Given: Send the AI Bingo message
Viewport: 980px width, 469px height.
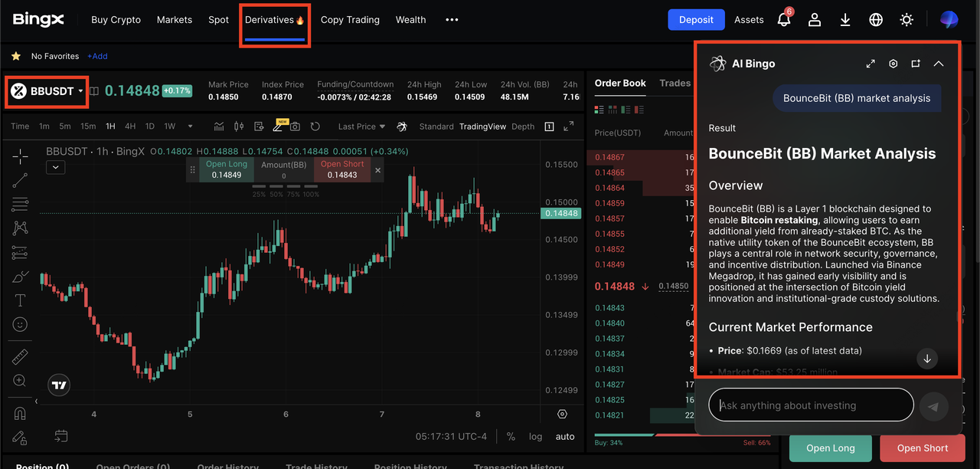Looking at the screenshot, I should 933,407.
